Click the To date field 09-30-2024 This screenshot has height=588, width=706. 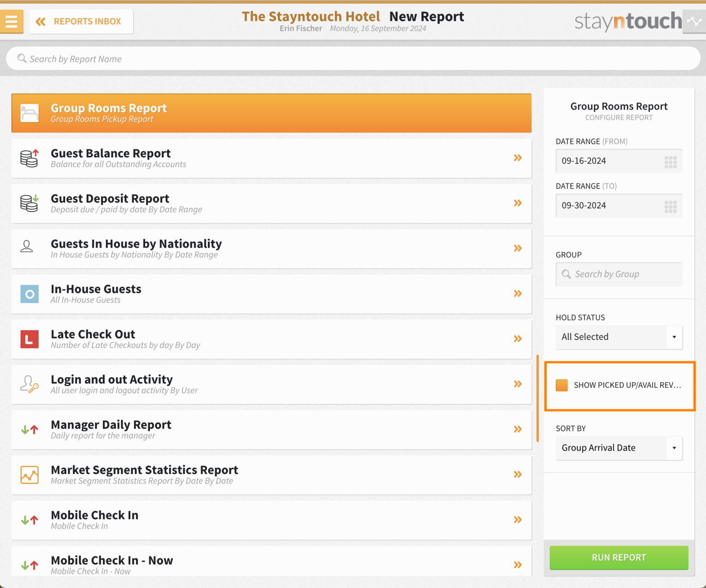pos(619,206)
